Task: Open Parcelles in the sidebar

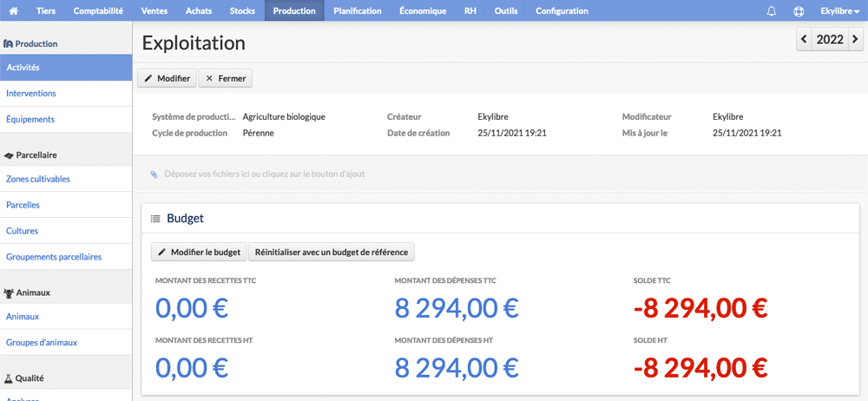Action: (66, 205)
